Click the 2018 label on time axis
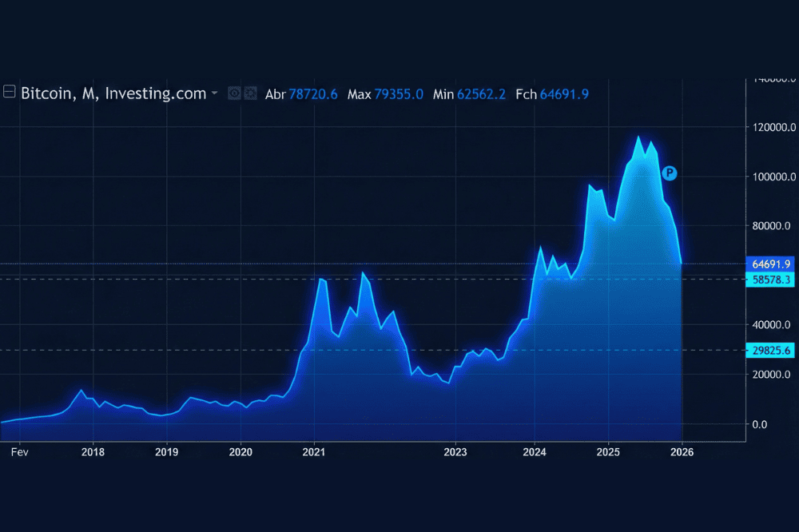 coord(93,451)
